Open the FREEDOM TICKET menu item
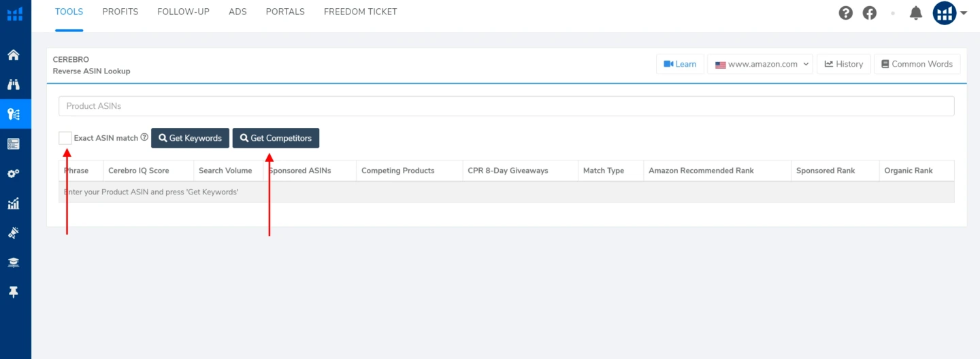 click(x=360, y=12)
